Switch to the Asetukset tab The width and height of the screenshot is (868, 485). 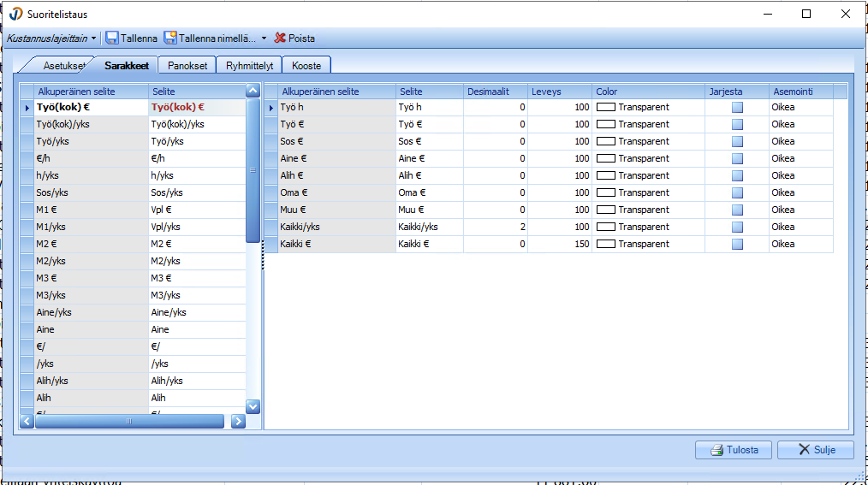coord(63,65)
